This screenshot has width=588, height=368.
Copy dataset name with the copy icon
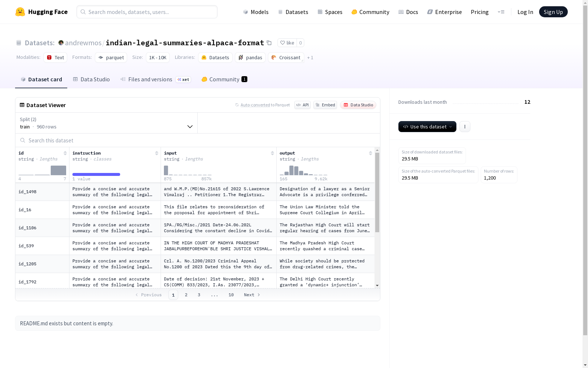(269, 43)
